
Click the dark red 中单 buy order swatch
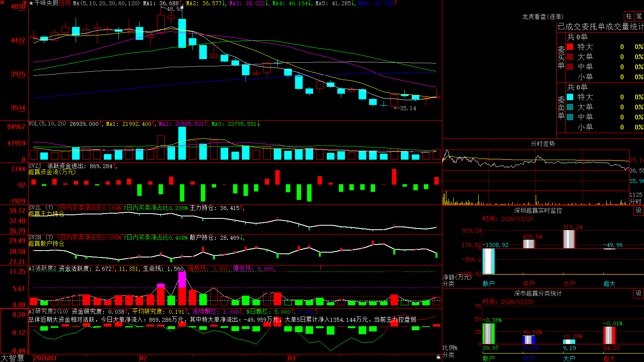point(570,67)
